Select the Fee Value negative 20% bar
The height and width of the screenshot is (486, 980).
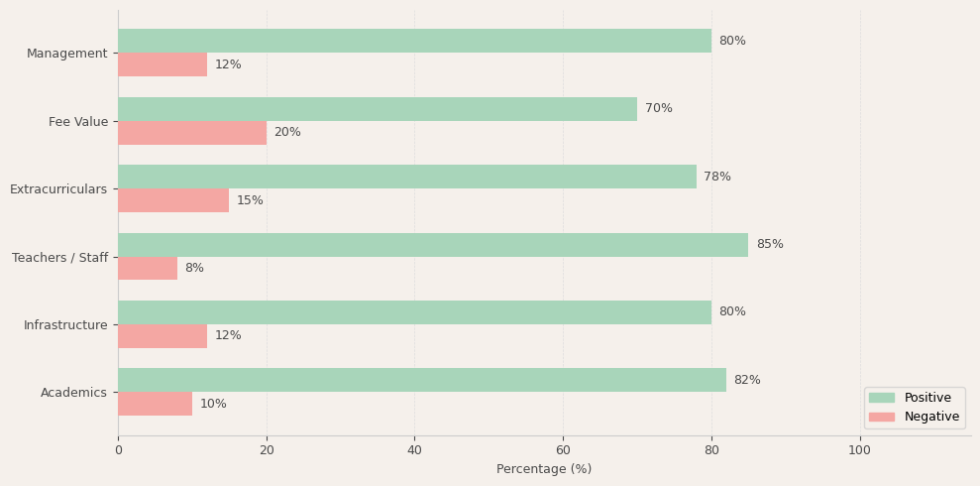192,133
